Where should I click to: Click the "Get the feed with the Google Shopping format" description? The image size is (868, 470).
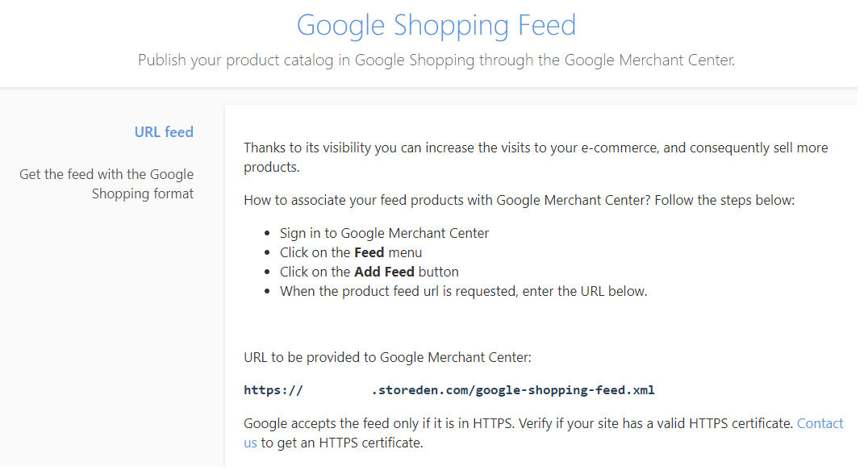[107, 184]
